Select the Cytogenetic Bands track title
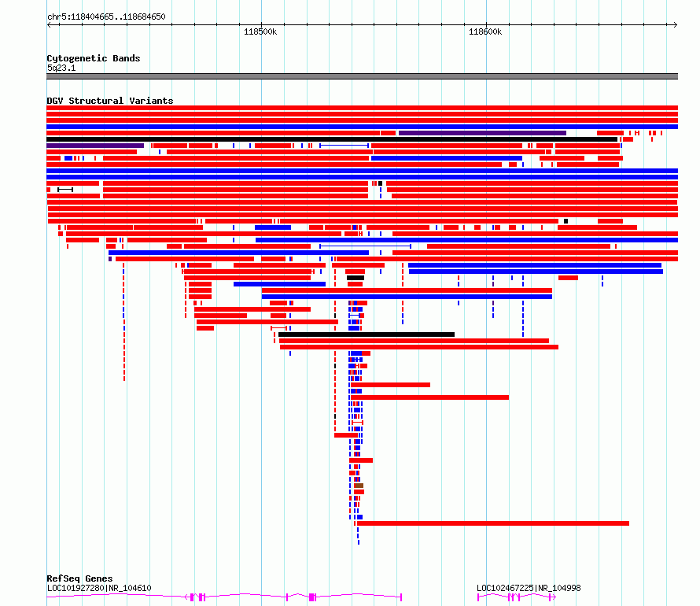Viewport: 700px width, 606px height. [94, 58]
